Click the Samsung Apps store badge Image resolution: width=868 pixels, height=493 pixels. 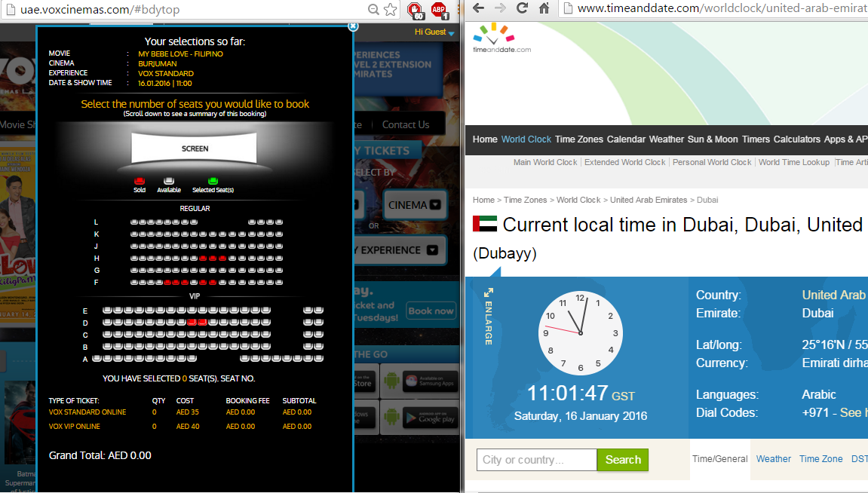[x=430, y=381]
